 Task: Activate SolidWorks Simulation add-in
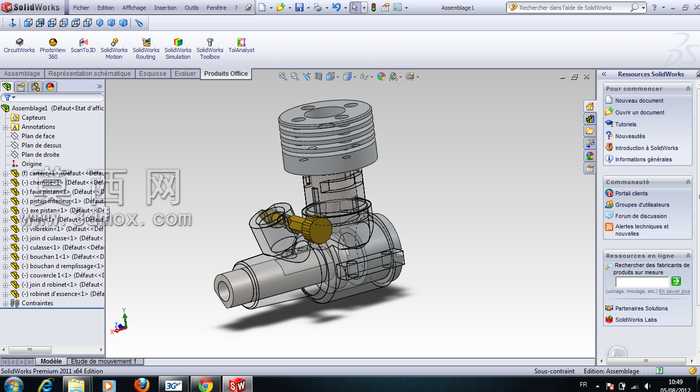178,48
